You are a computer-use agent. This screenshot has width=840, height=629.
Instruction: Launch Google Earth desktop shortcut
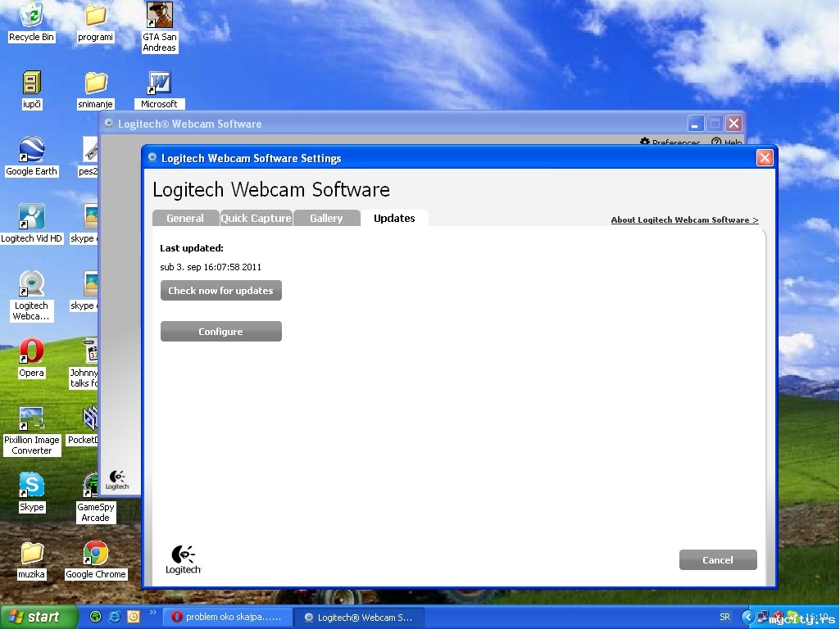[32, 157]
